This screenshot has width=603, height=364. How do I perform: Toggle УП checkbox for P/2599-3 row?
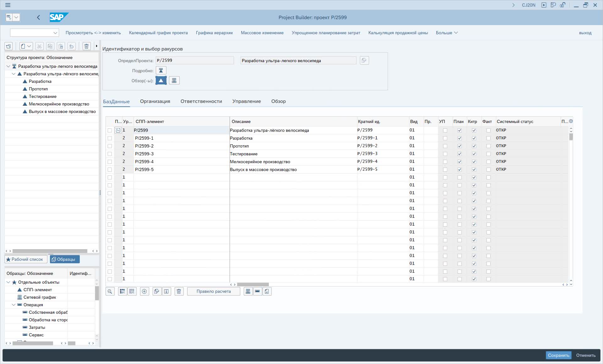click(x=445, y=154)
